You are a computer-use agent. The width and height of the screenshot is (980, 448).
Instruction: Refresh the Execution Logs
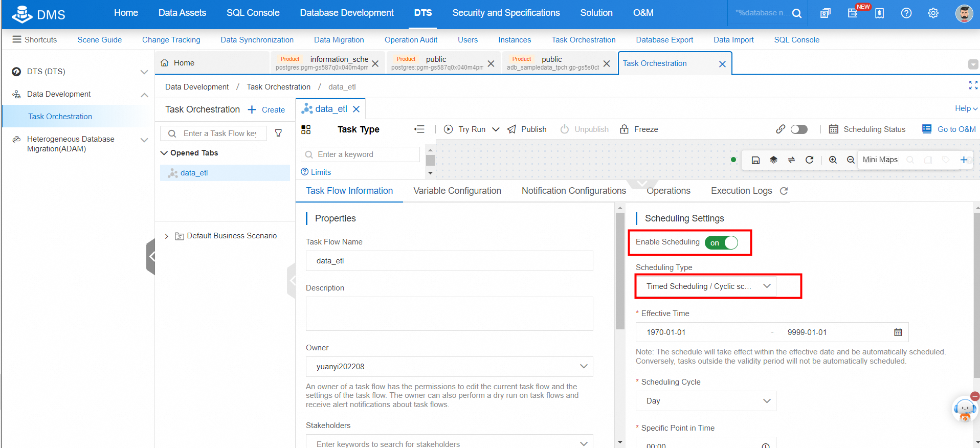pyautogui.click(x=784, y=191)
